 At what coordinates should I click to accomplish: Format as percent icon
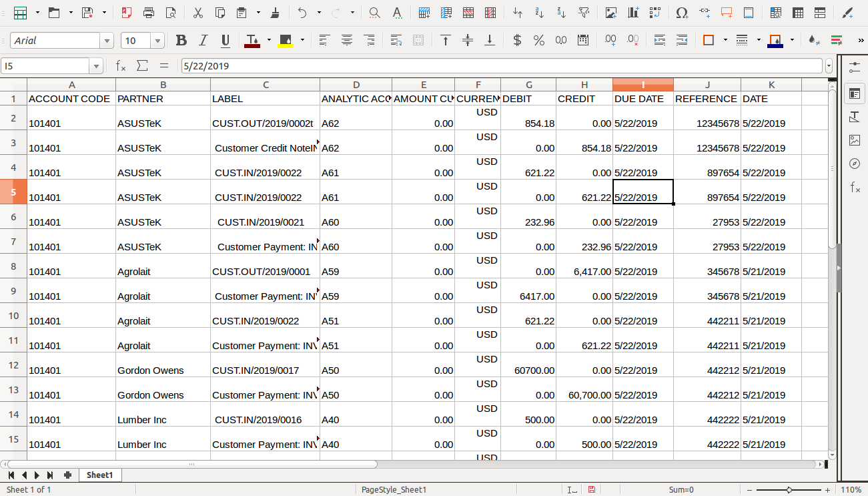[x=539, y=41]
